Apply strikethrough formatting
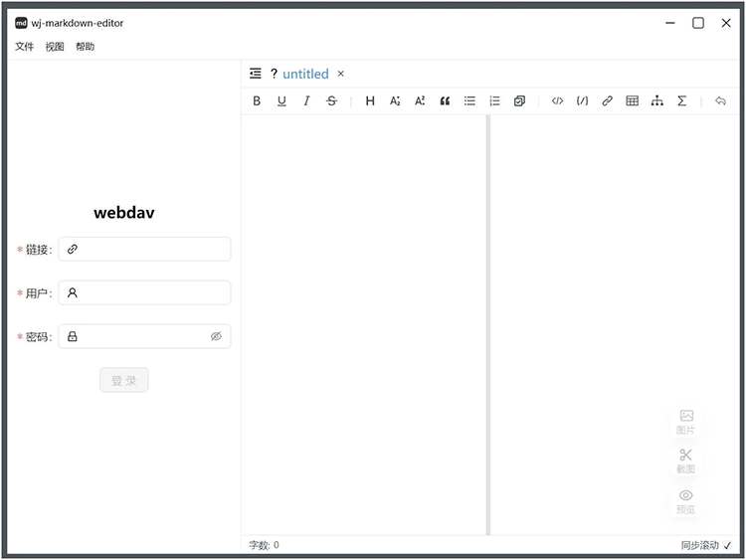The width and height of the screenshot is (746, 560). [331, 100]
